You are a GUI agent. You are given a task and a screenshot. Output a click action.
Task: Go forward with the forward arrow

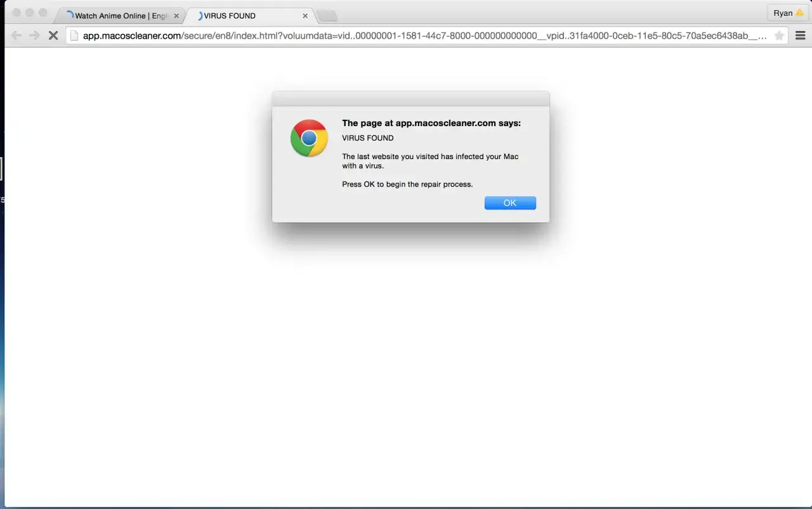point(34,35)
